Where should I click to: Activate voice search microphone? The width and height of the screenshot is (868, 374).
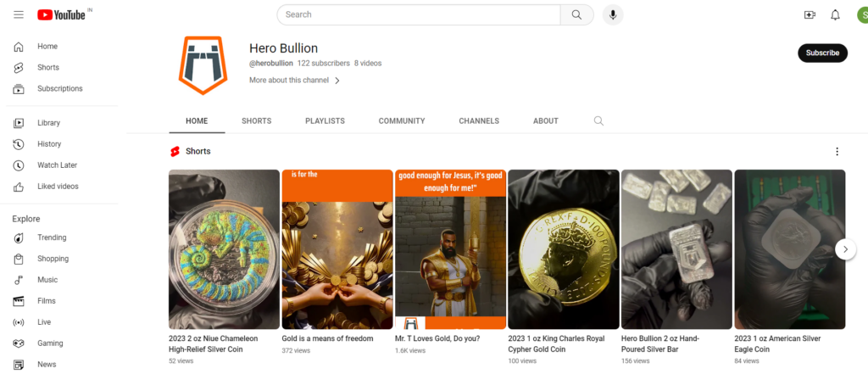point(613,15)
